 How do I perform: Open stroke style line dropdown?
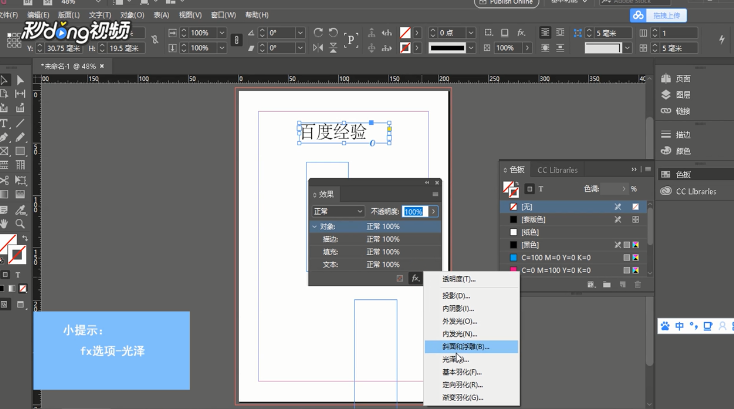click(x=471, y=48)
